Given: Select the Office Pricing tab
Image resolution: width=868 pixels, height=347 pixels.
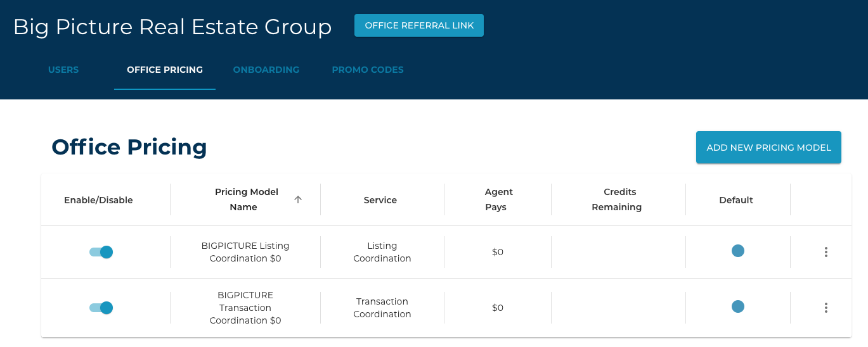Looking at the screenshot, I should click(x=165, y=70).
